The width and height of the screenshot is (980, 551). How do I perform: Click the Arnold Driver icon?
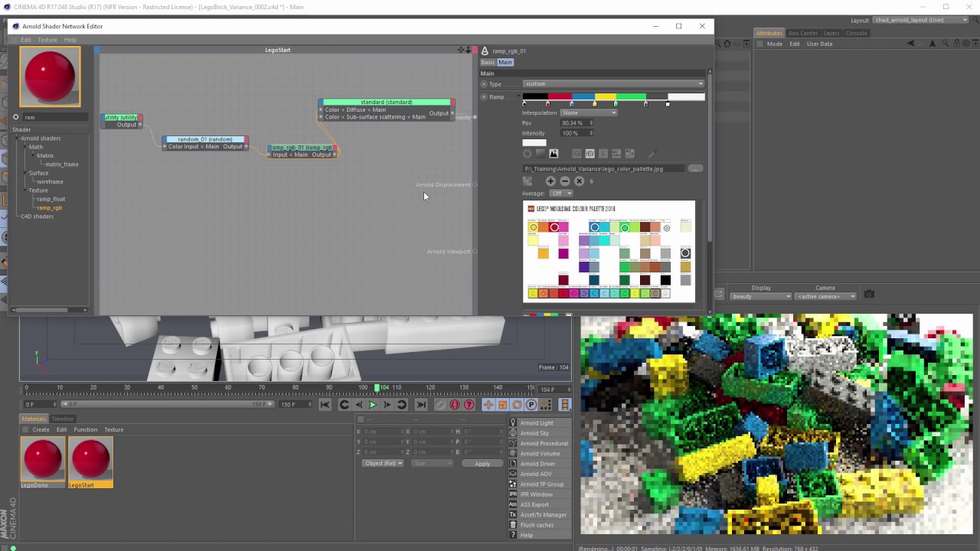click(513, 464)
